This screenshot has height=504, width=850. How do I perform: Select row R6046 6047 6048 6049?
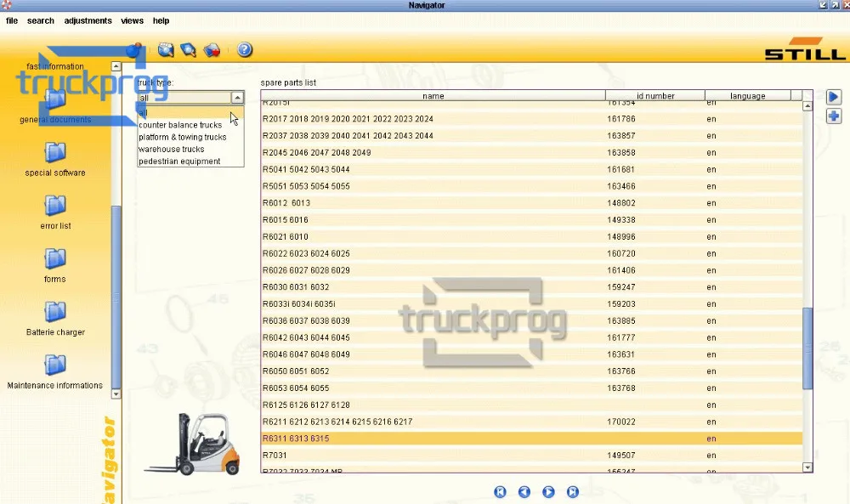(x=532, y=354)
